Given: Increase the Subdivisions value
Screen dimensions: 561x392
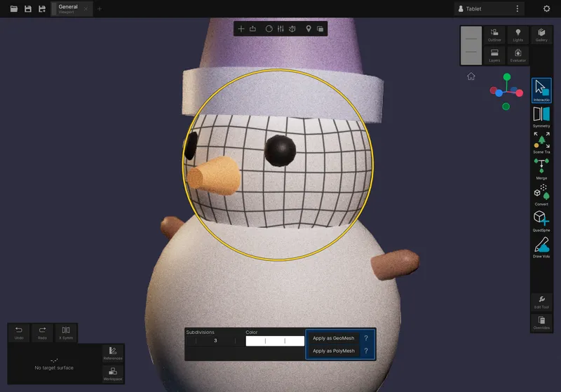Looking at the screenshot, I should point(239,341).
